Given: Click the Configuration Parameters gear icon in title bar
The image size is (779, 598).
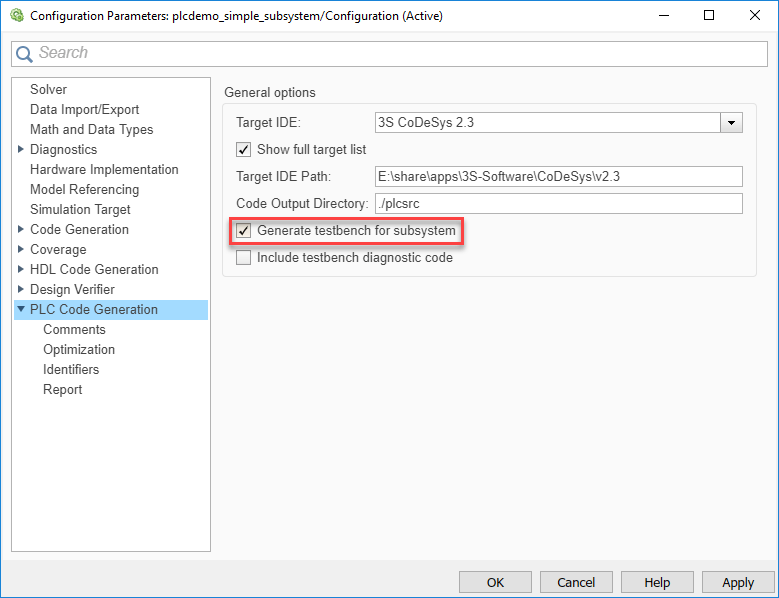Looking at the screenshot, I should pos(17,15).
